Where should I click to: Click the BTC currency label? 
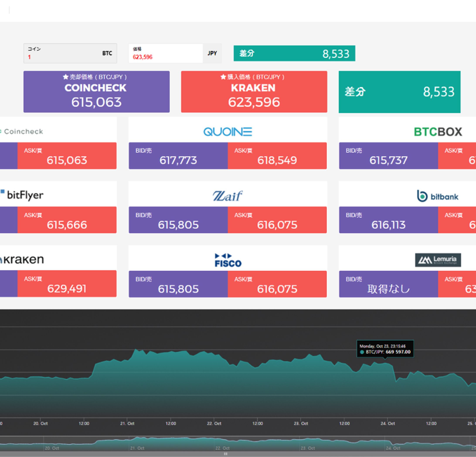click(x=107, y=53)
